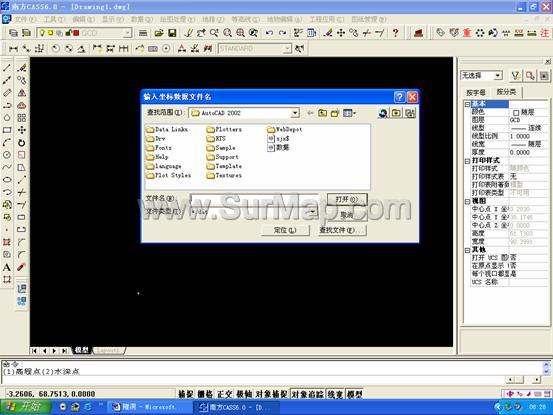
Task: Open the 工具 menu
Action: click(x=54, y=19)
